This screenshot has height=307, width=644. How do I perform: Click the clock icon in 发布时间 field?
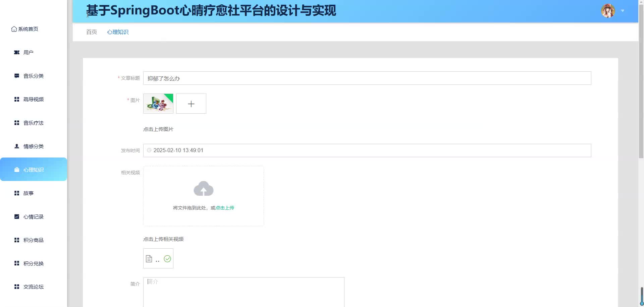pyautogui.click(x=149, y=150)
